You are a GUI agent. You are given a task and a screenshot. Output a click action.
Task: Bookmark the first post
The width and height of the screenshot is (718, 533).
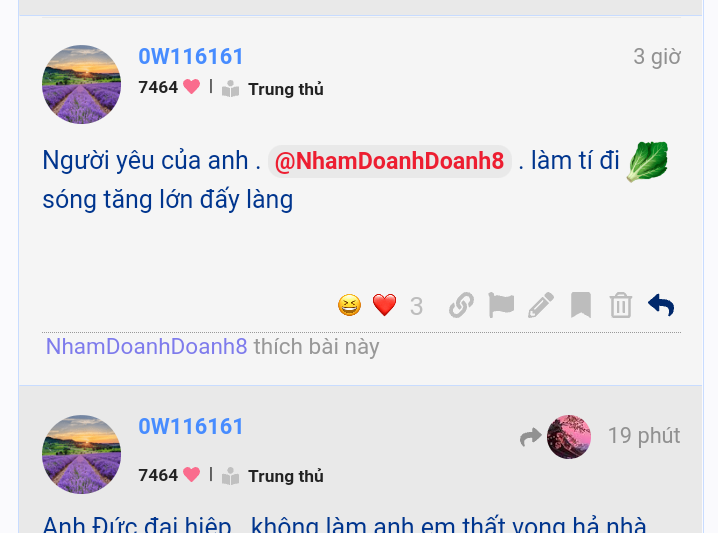[581, 305]
